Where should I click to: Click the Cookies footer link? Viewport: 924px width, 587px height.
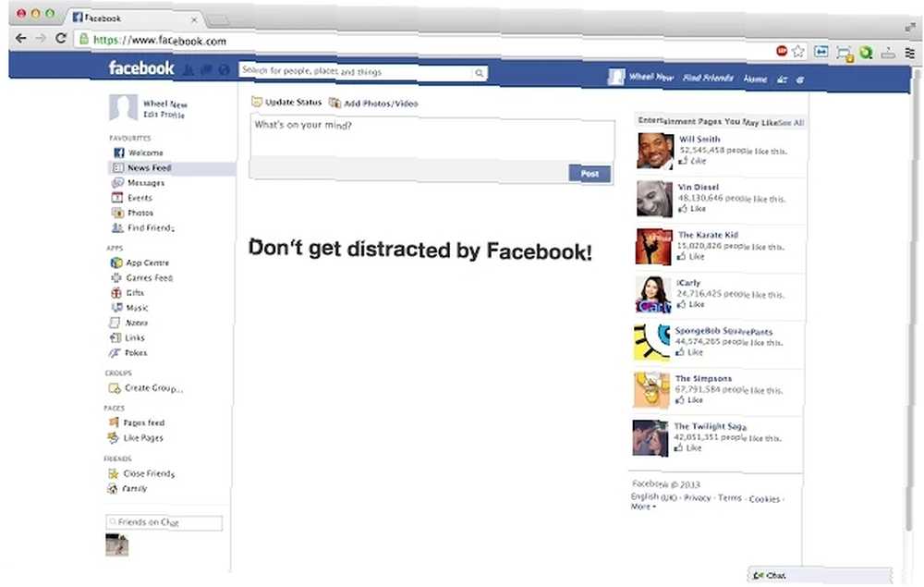(764, 499)
